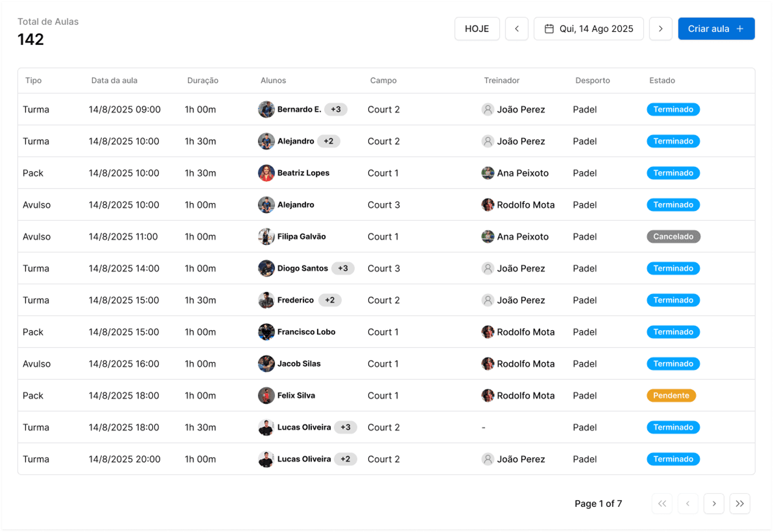Click the Pendente status badge

coord(671,395)
